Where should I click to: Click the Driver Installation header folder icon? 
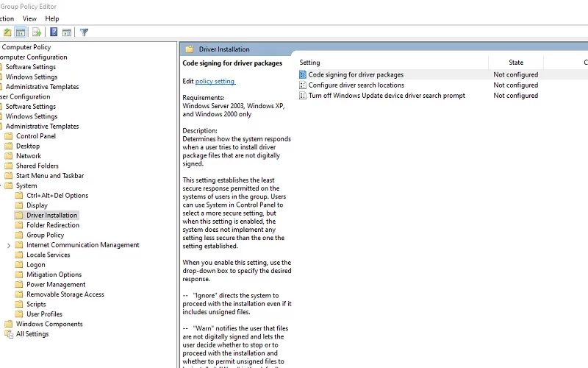(190, 49)
